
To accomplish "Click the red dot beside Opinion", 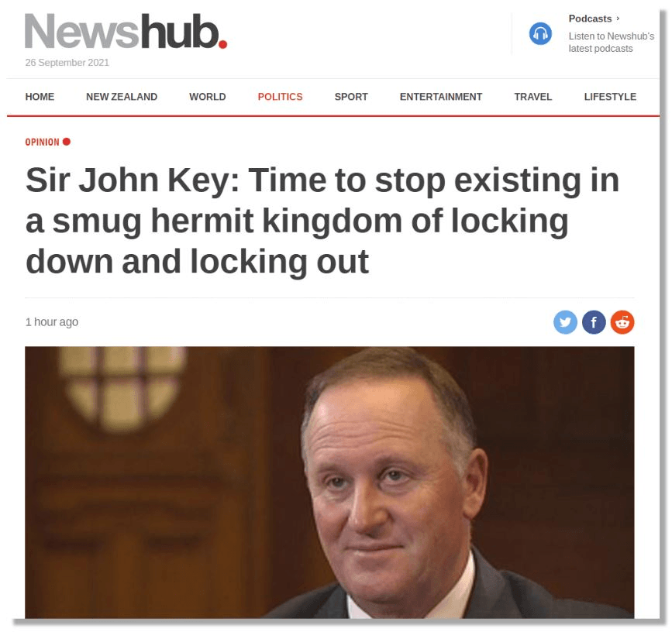I will 67,142.
